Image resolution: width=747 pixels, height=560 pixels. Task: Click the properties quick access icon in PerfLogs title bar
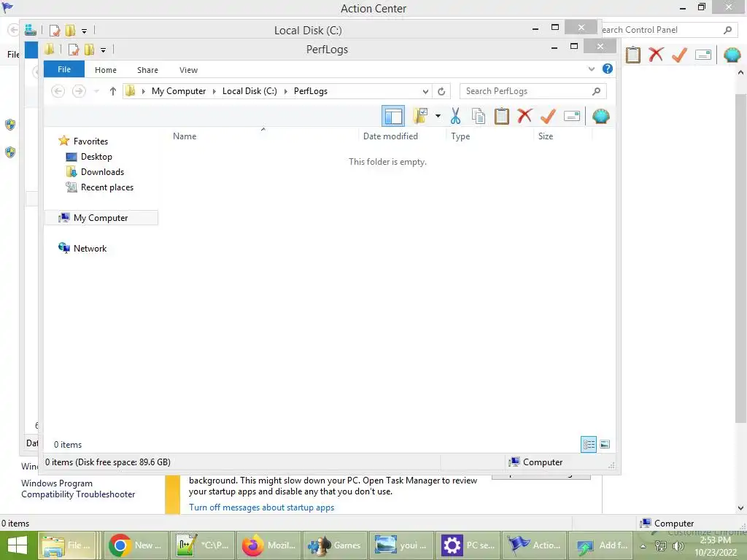tap(74, 50)
